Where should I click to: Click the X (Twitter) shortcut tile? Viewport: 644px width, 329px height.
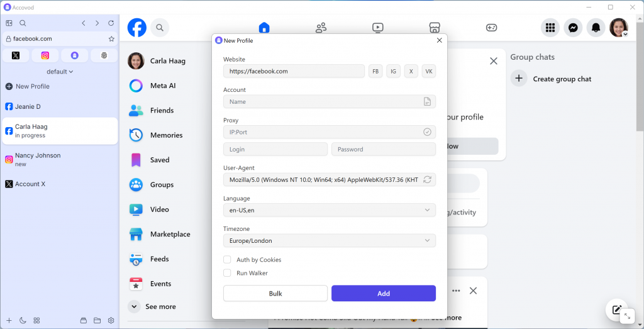pos(16,55)
